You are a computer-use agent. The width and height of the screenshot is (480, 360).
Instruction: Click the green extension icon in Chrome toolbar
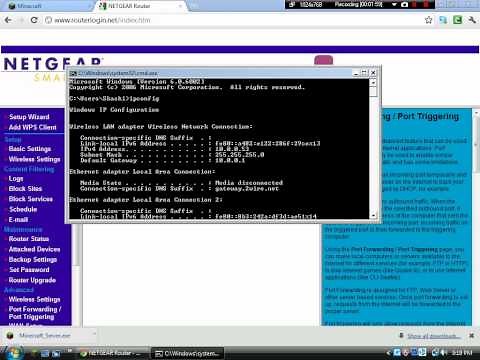tap(457, 20)
